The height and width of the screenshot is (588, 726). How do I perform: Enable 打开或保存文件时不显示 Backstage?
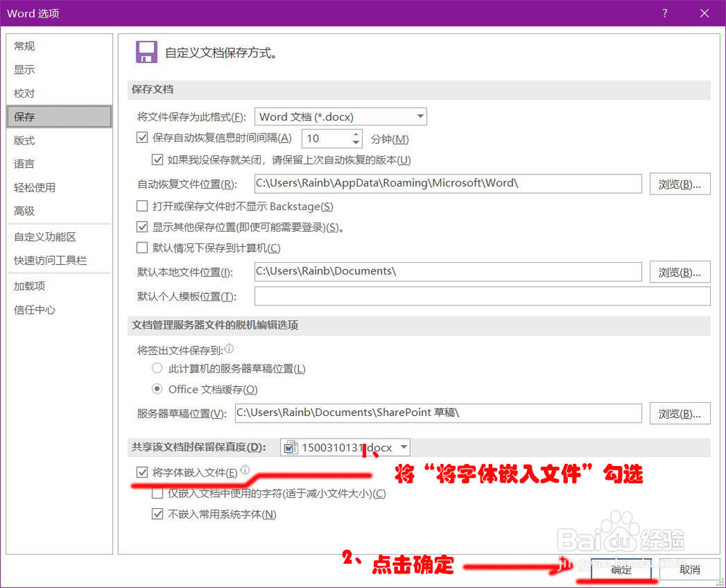click(x=141, y=206)
